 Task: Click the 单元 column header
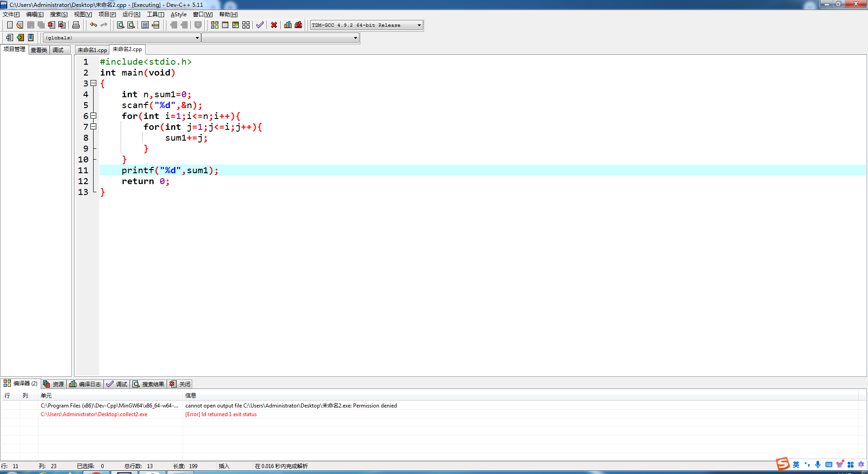point(110,395)
